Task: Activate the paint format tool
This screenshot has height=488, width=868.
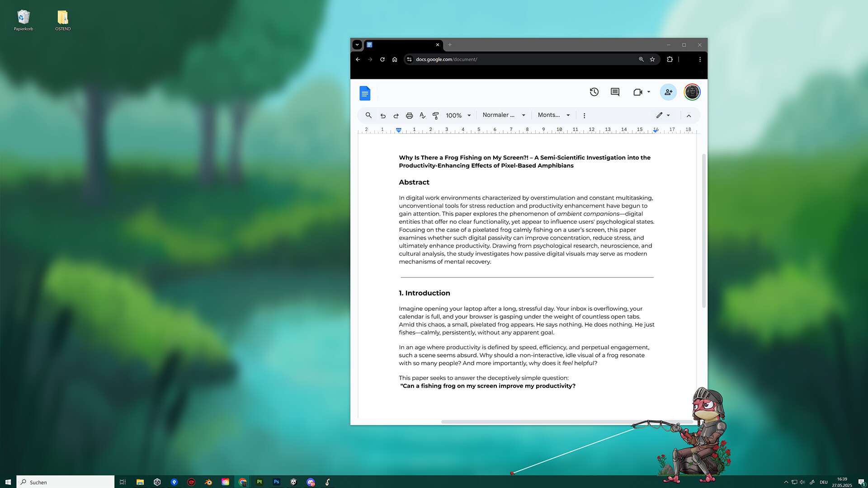Action: tap(435, 116)
